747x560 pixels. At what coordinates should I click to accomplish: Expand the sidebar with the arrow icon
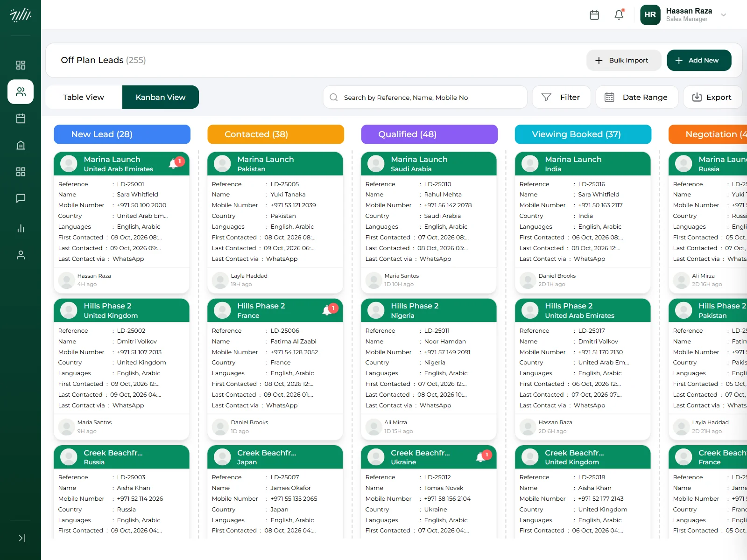[21, 538]
